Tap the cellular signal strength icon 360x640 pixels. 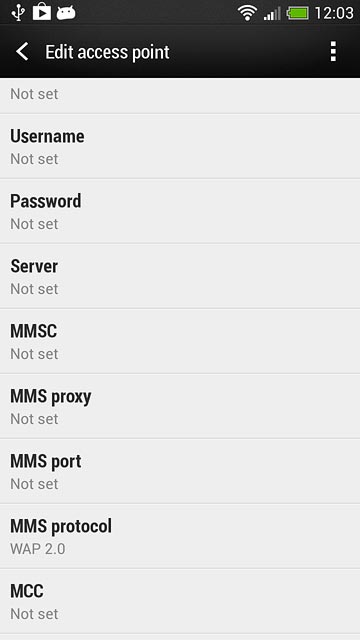pos(272,13)
